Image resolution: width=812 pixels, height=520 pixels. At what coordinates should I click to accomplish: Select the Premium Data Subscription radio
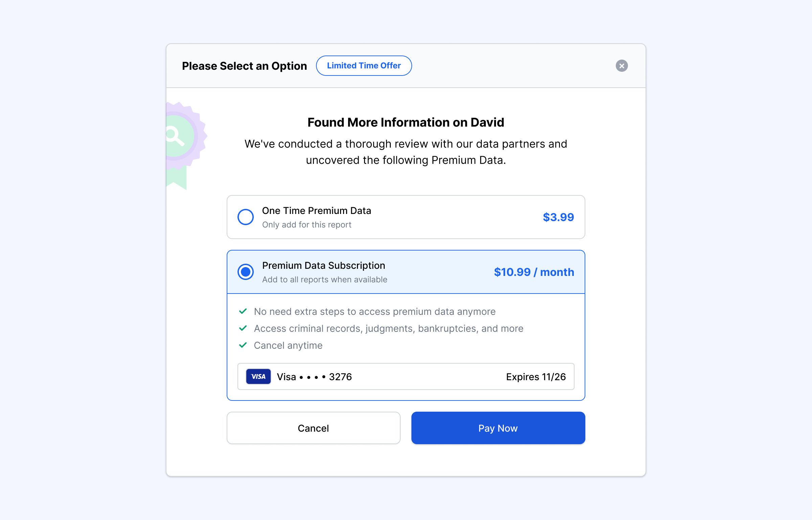246,272
